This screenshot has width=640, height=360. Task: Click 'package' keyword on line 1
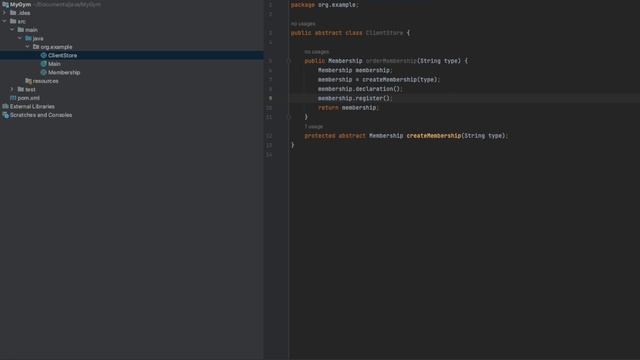pyautogui.click(x=303, y=5)
